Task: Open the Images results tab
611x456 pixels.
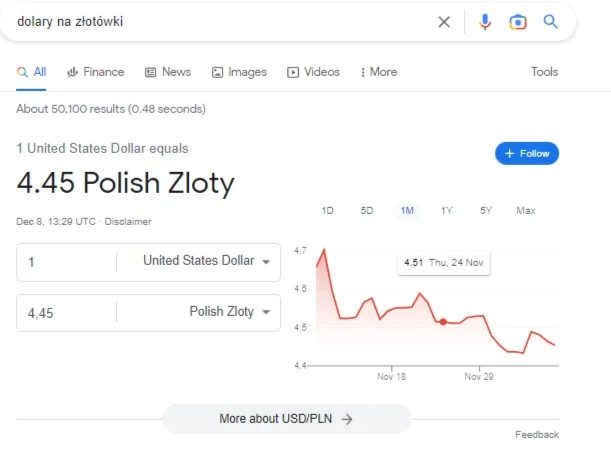Action: pos(239,72)
